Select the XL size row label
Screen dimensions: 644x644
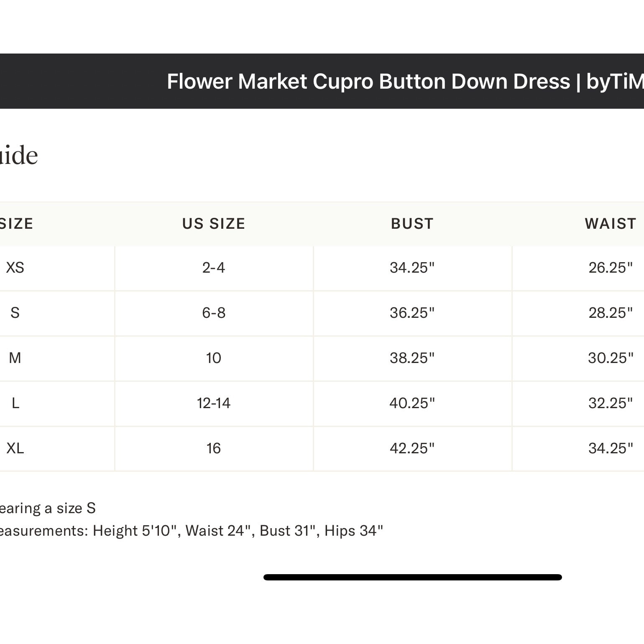(15, 448)
